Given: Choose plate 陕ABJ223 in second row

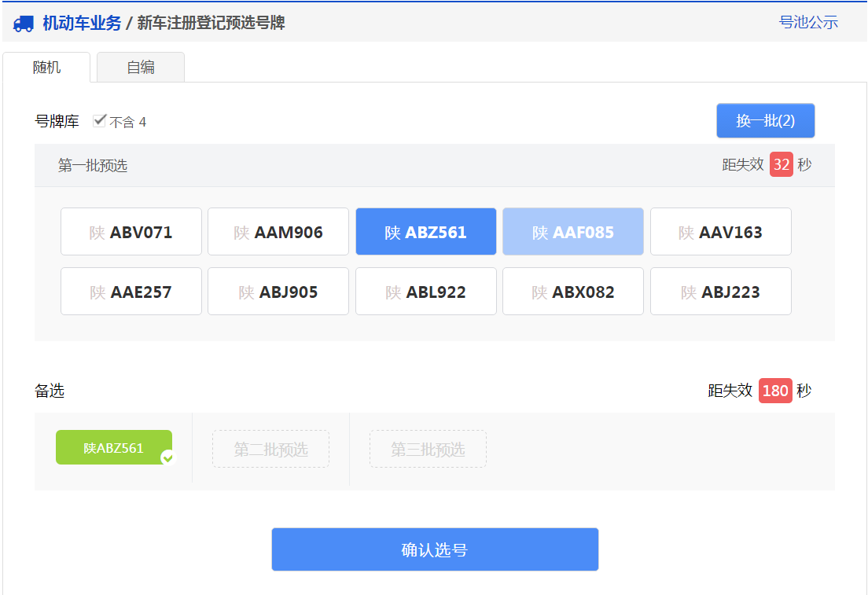Looking at the screenshot, I should (720, 291).
